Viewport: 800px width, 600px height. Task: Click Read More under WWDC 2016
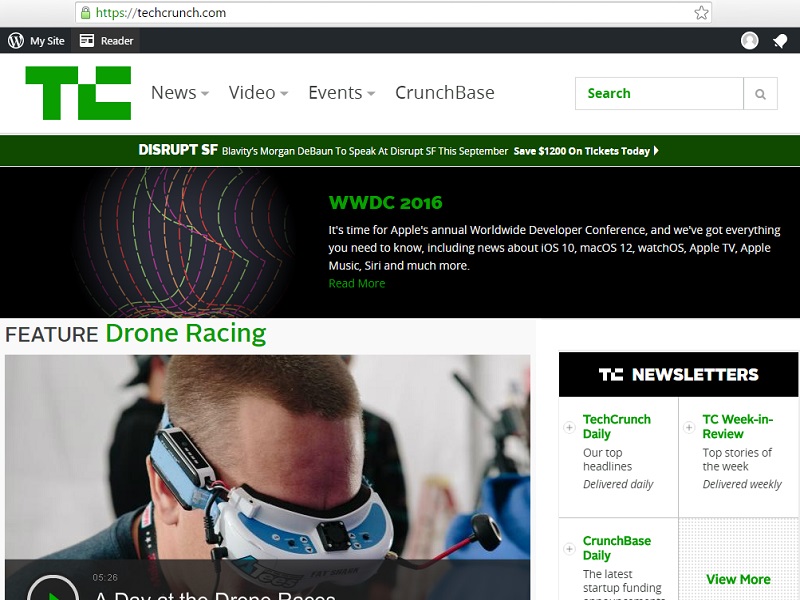pos(357,284)
